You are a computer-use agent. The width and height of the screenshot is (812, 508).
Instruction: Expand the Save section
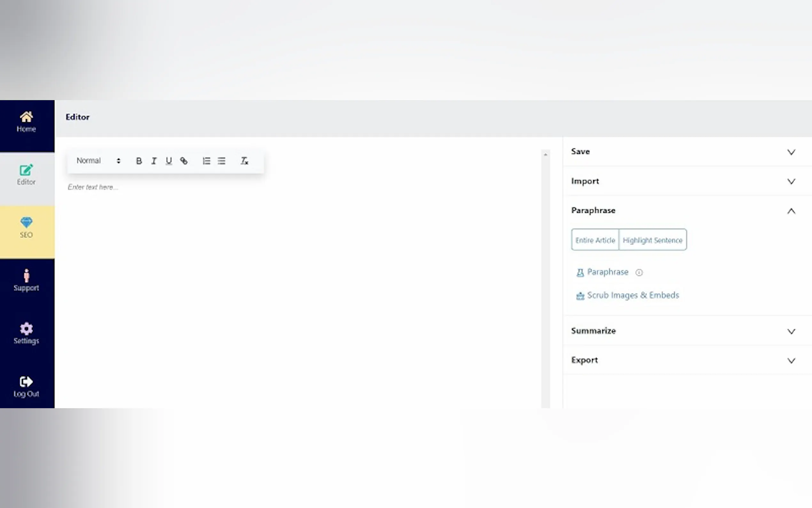[x=791, y=152]
